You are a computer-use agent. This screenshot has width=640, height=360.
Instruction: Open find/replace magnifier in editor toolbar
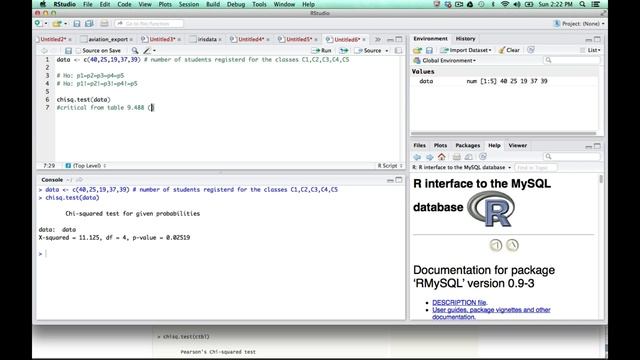135,51
